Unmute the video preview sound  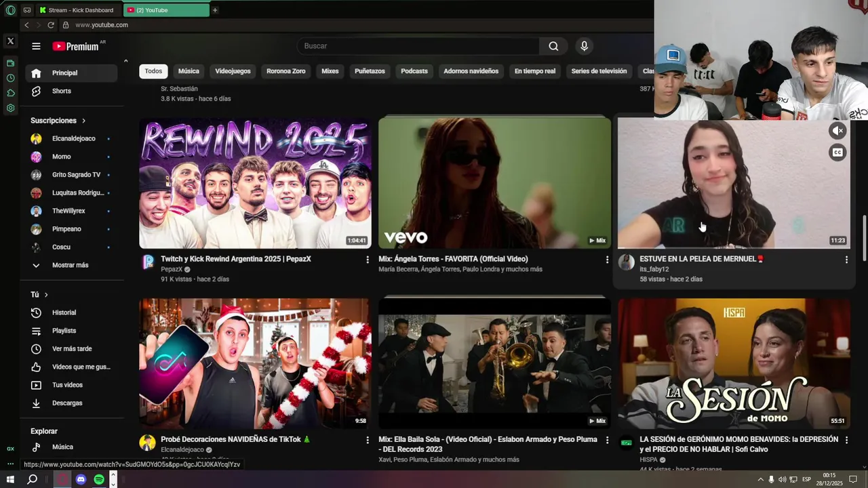(838, 131)
